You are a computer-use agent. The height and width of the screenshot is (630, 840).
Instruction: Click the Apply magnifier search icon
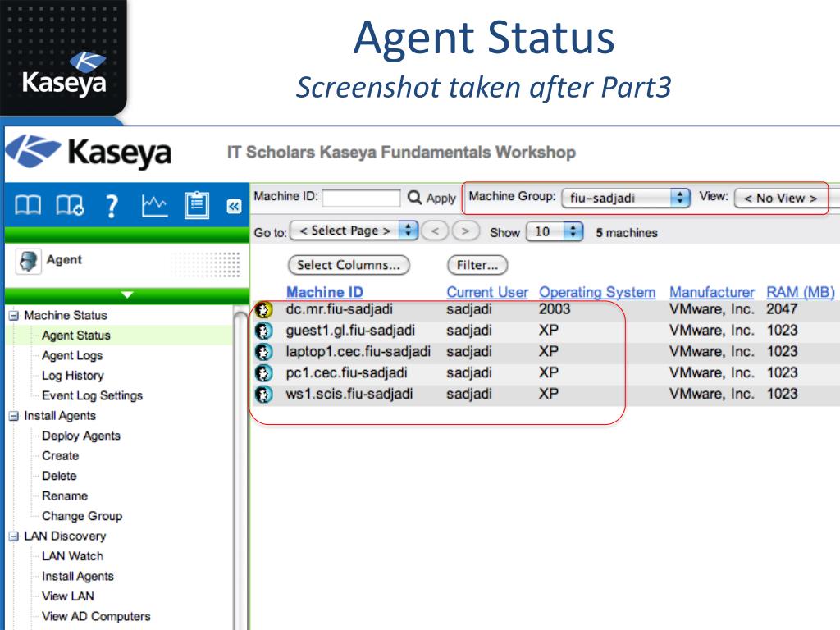pos(414,197)
